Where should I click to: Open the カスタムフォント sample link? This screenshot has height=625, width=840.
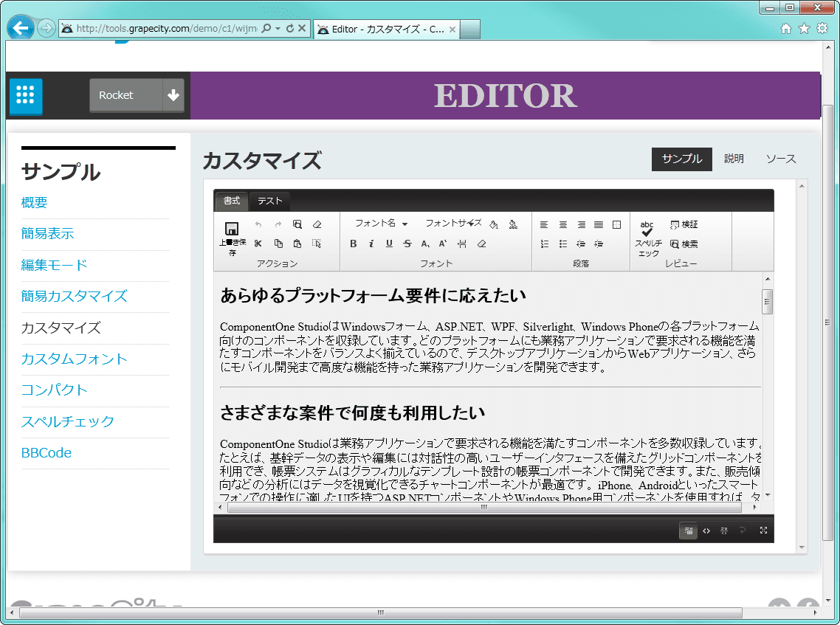[x=75, y=359]
